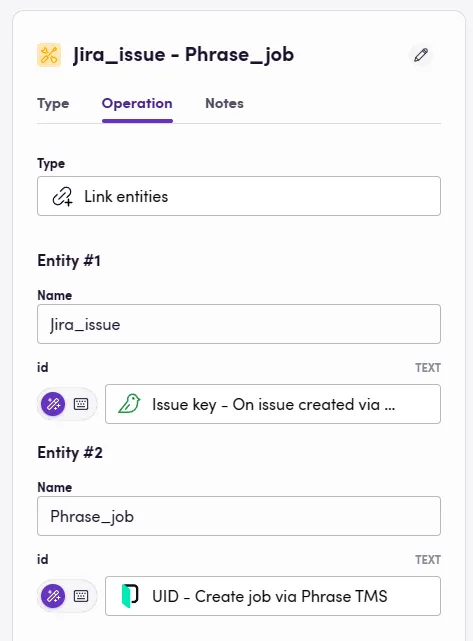Image resolution: width=473 pixels, height=641 pixels.
Task: Select magic wand mode for Entity #1 id
Action: (x=53, y=404)
